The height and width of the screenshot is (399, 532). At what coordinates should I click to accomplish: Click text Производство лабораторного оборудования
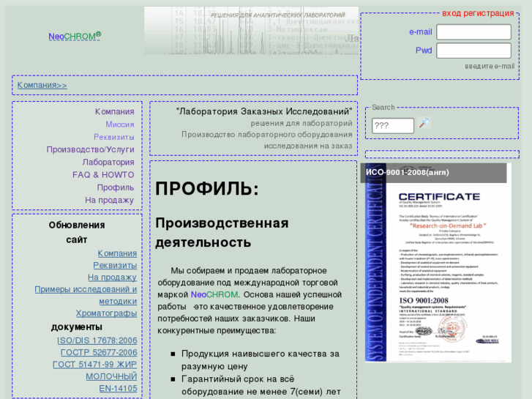point(266,135)
